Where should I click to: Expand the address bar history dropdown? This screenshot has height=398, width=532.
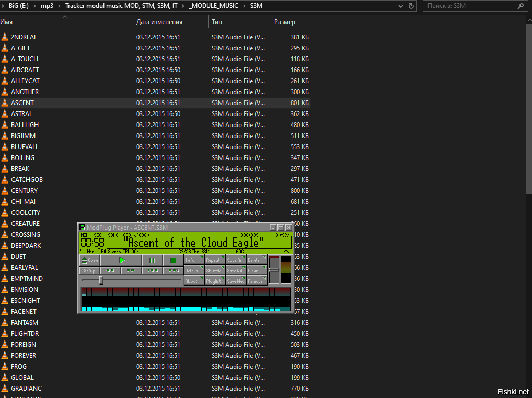[x=400, y=6]
